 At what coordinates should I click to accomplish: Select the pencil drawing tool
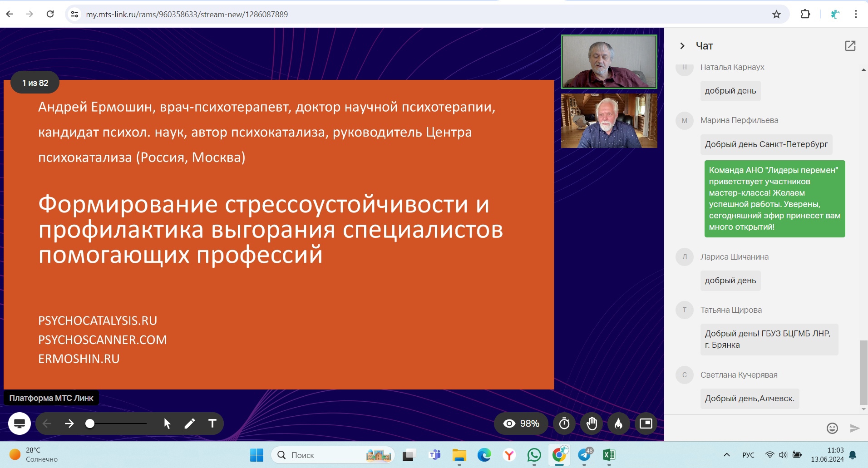190,424
